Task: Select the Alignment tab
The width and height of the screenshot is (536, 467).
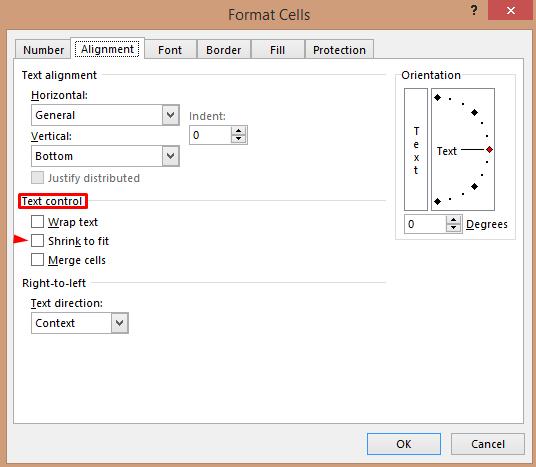Action: [107, 49]
